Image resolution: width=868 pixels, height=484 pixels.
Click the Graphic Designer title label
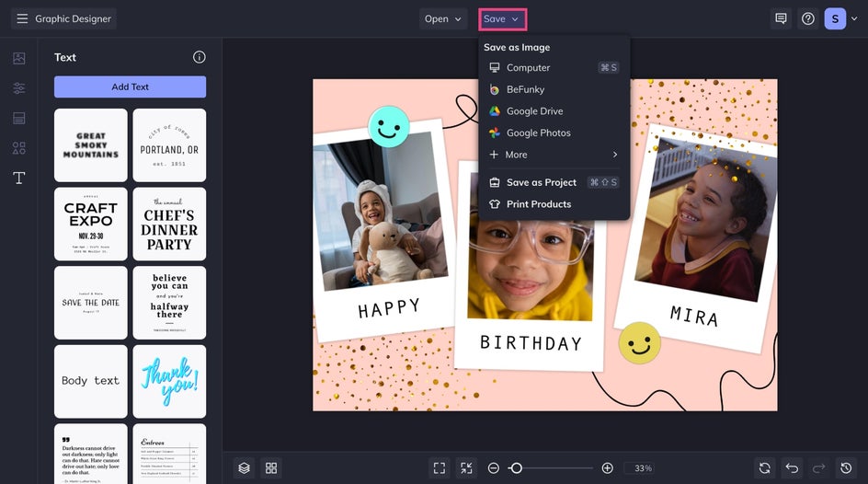(73, 18)
